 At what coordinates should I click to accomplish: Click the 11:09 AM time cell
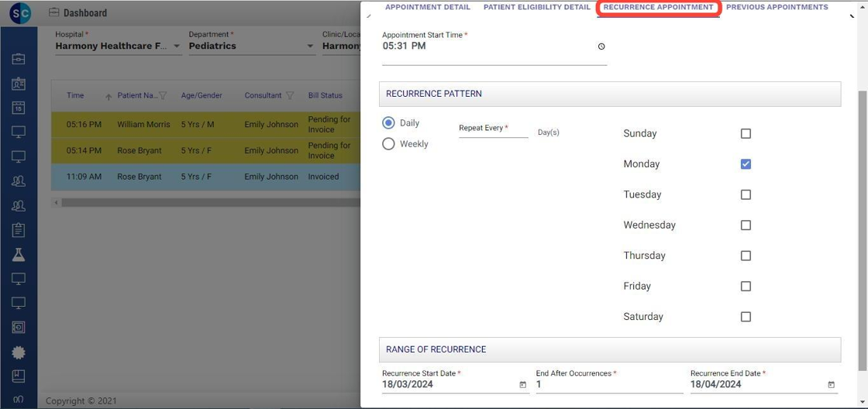click(84, 177)
